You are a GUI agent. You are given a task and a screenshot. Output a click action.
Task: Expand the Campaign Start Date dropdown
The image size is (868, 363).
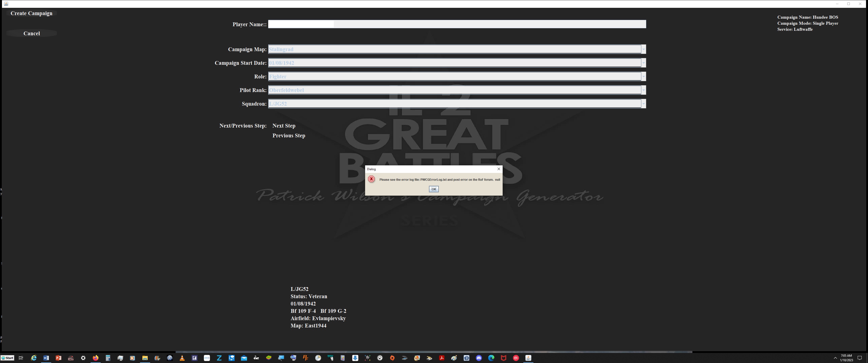(643, 63)
